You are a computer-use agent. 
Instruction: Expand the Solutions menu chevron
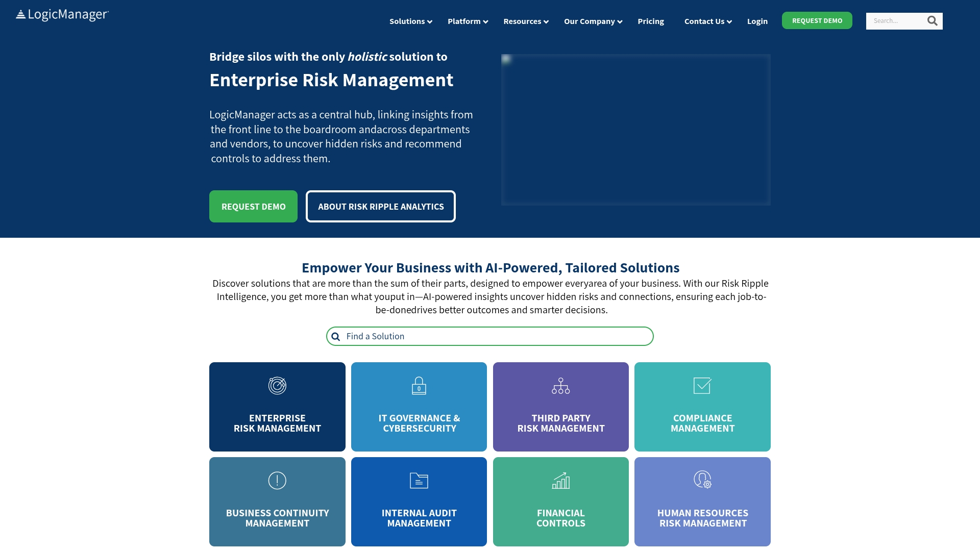point(430,22)
